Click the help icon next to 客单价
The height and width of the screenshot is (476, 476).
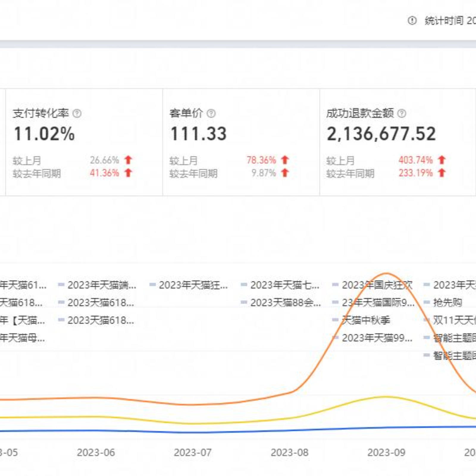click(x=211, y=113)
